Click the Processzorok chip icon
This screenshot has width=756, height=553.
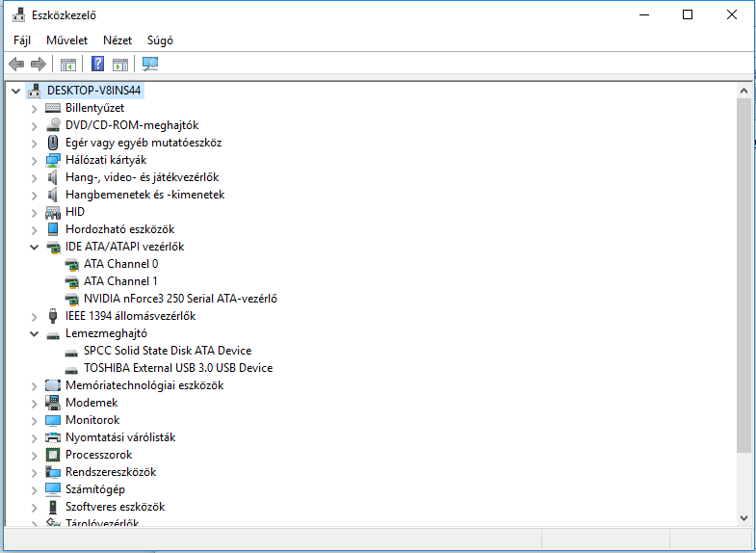[53, 455]
